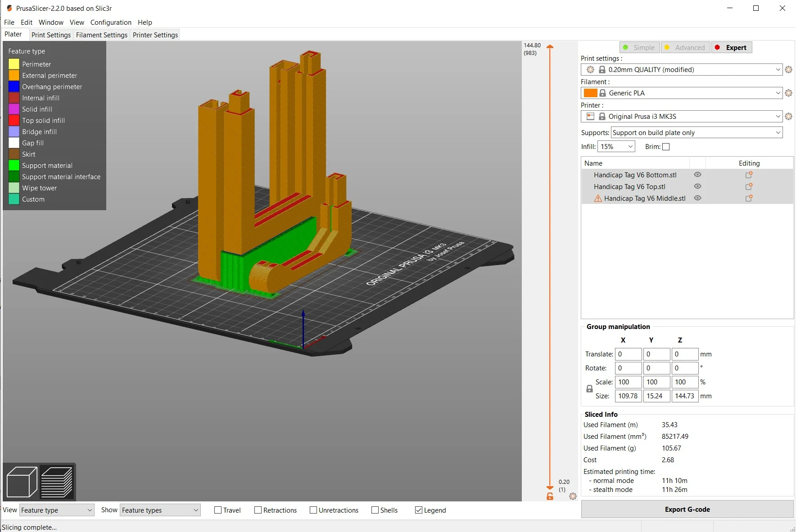The width and height of the screenshot is (796, 532).
Task: Click the PrusaSlicer app icon in title bar
Action: (x=9, y=8)
